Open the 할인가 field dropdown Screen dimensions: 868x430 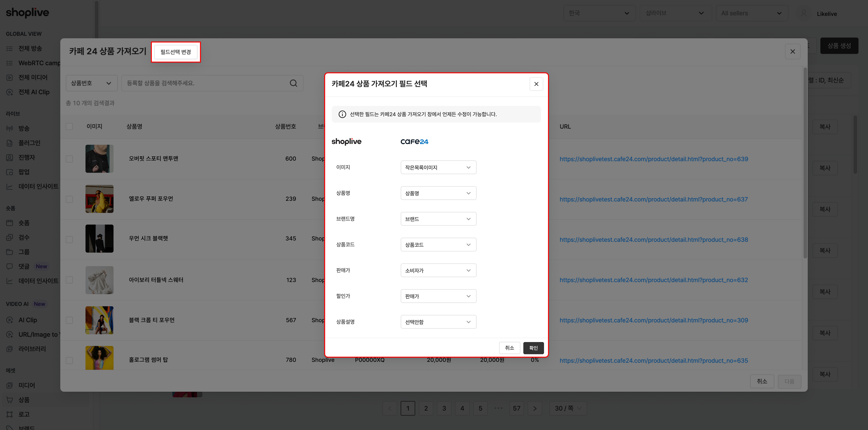click(x=438, y=296)
